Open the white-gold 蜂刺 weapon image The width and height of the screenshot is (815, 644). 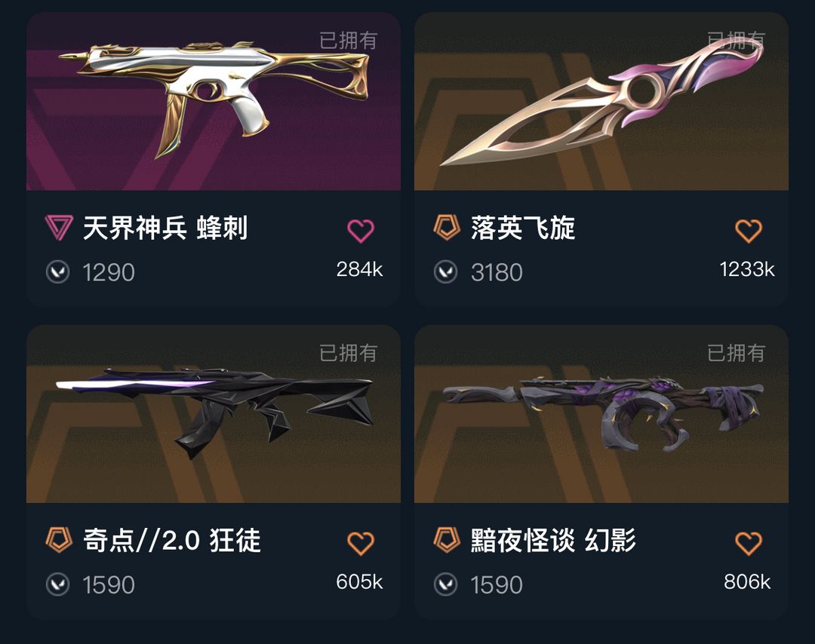(x=214, y=96)
